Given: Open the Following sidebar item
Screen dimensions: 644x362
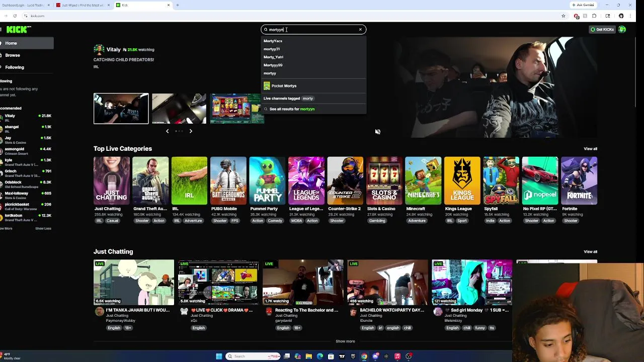Looking at the screenshot, I should (x=27, y=67).
